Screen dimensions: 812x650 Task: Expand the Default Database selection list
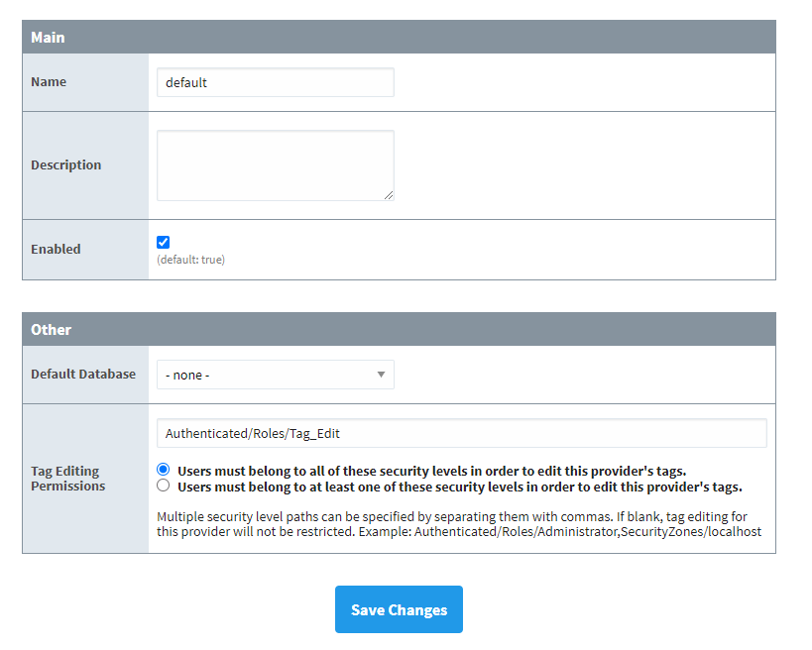click(275, 375)
